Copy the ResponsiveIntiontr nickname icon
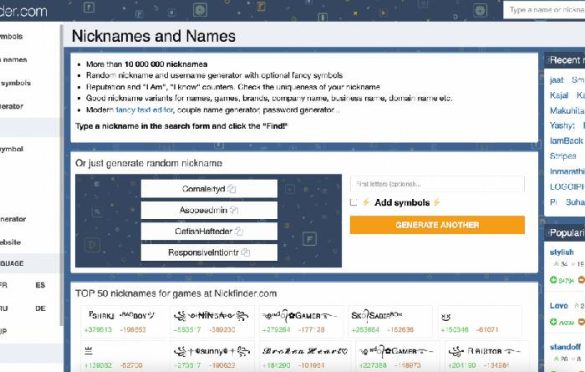 click(245, 253)
